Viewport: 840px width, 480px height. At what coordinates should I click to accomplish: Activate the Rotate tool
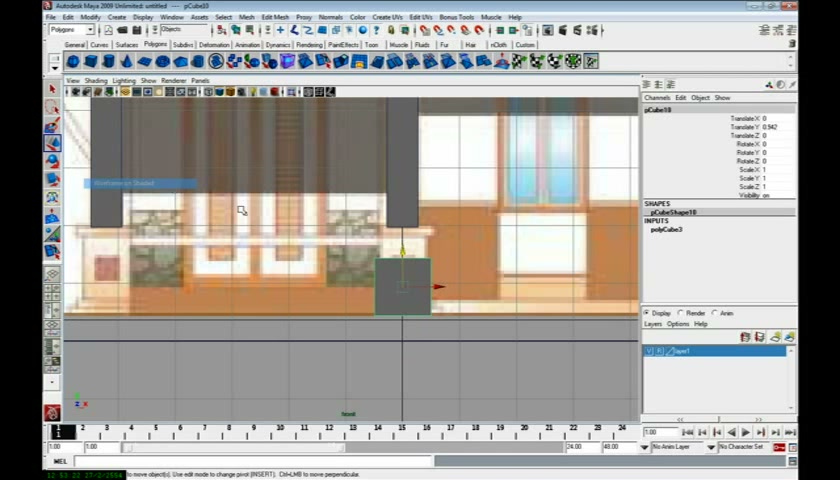pos(52,161)
